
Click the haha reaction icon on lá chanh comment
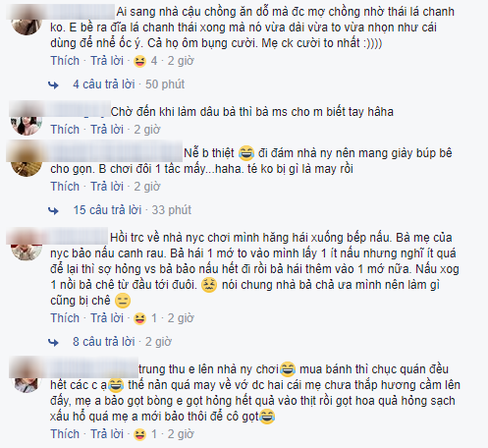139,61
